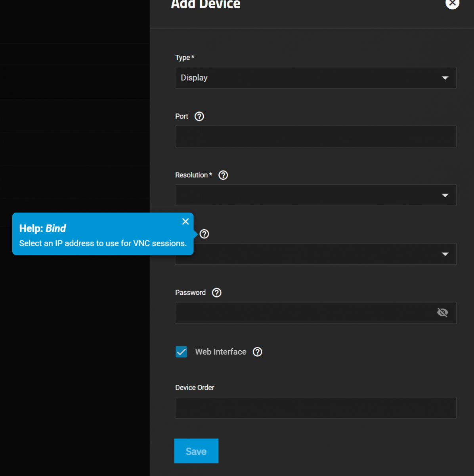Click the Bind dropdown arrow
474x476 pixels.
tap(445, 254)
